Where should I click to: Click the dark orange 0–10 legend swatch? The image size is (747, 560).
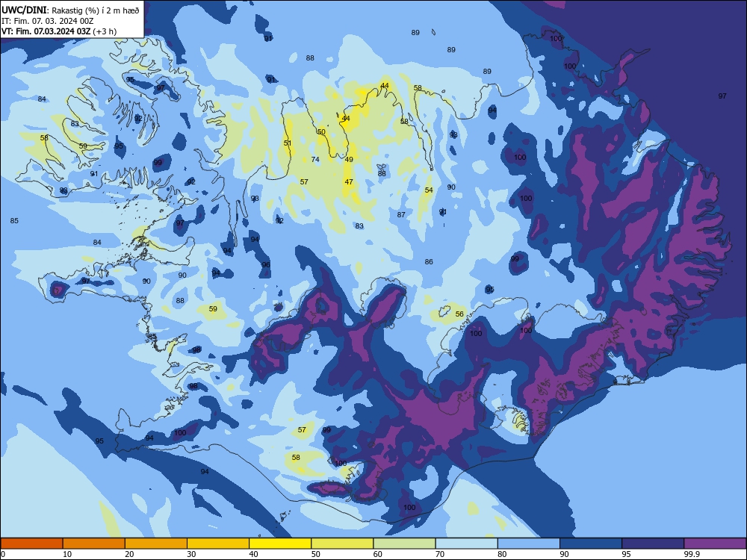coord(31,544)
